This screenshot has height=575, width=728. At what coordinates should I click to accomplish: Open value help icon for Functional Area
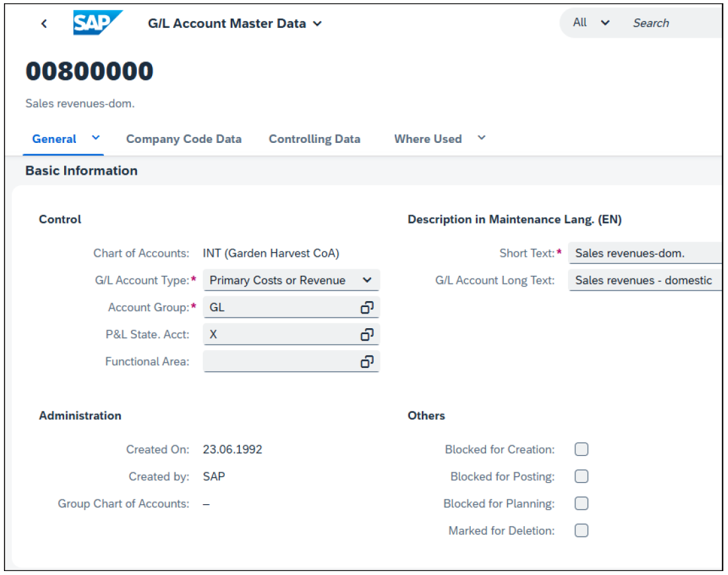(x=367, y=362)
